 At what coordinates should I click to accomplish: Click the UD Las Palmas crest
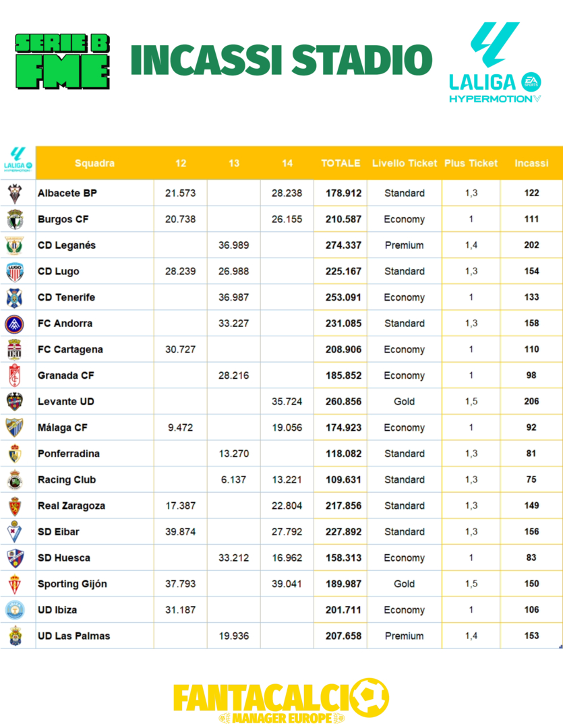(x=15, y=636)
